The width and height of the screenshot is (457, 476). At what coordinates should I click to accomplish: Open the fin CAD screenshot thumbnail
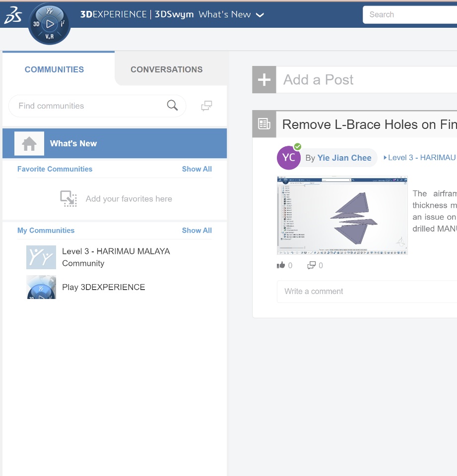(x=342, y=215)
